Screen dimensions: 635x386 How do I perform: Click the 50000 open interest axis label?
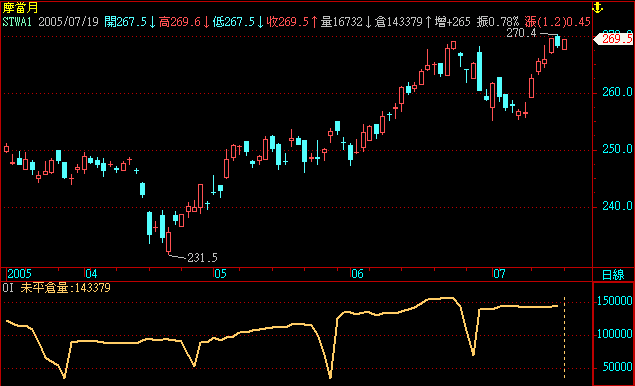pyautogui.click(x=617, y=367)
